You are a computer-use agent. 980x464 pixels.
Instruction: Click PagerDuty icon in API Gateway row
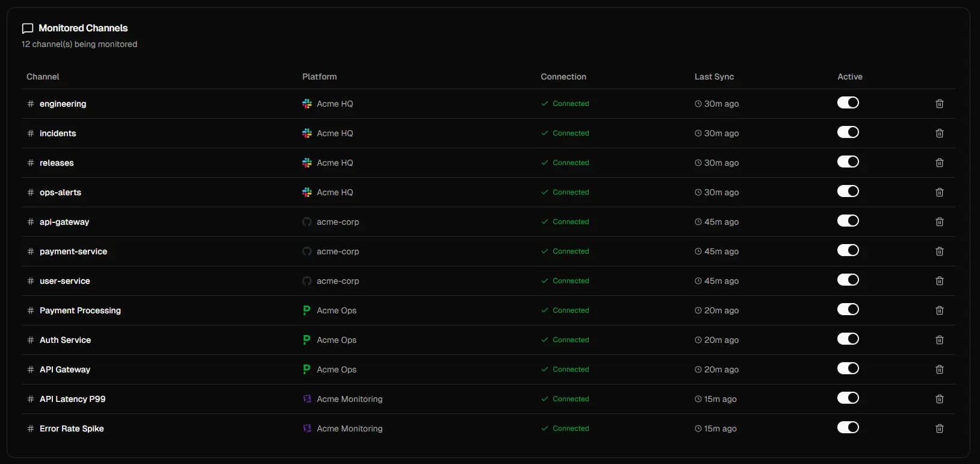pos(307,369)
